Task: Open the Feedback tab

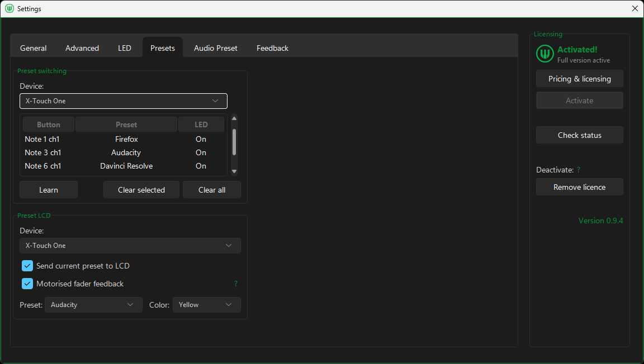Action: pyautogui.click(x=273, y=48)
